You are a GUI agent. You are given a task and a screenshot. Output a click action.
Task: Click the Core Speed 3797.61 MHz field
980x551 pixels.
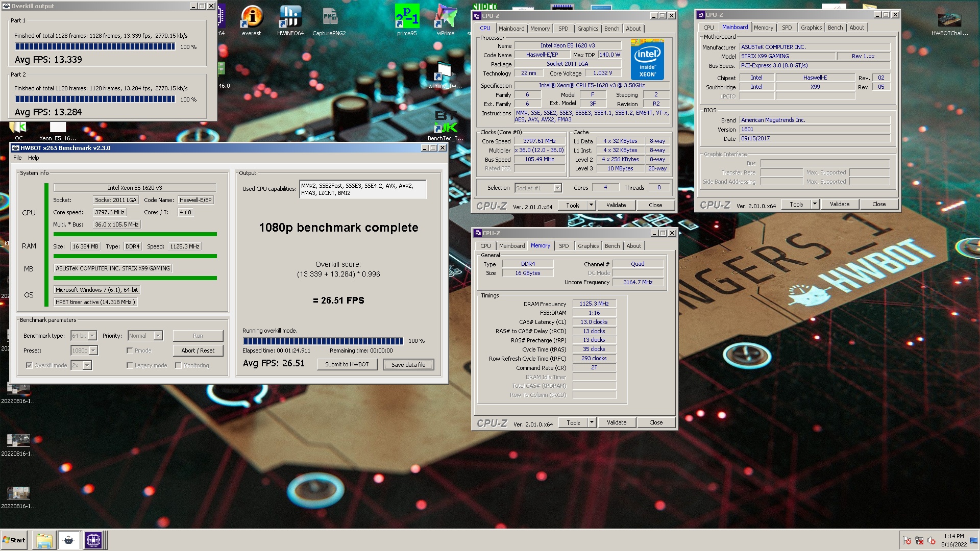coord(540,141)
